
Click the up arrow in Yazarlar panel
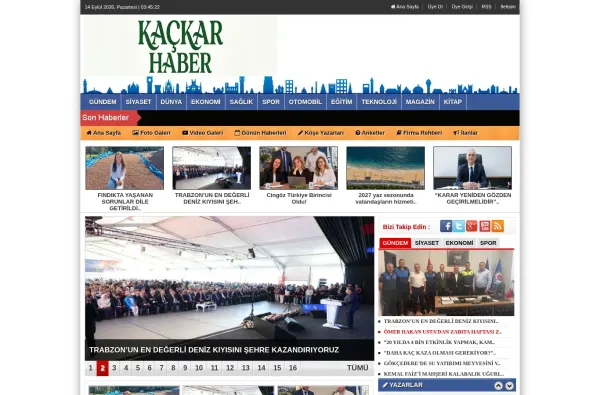(x=498, y=385)
